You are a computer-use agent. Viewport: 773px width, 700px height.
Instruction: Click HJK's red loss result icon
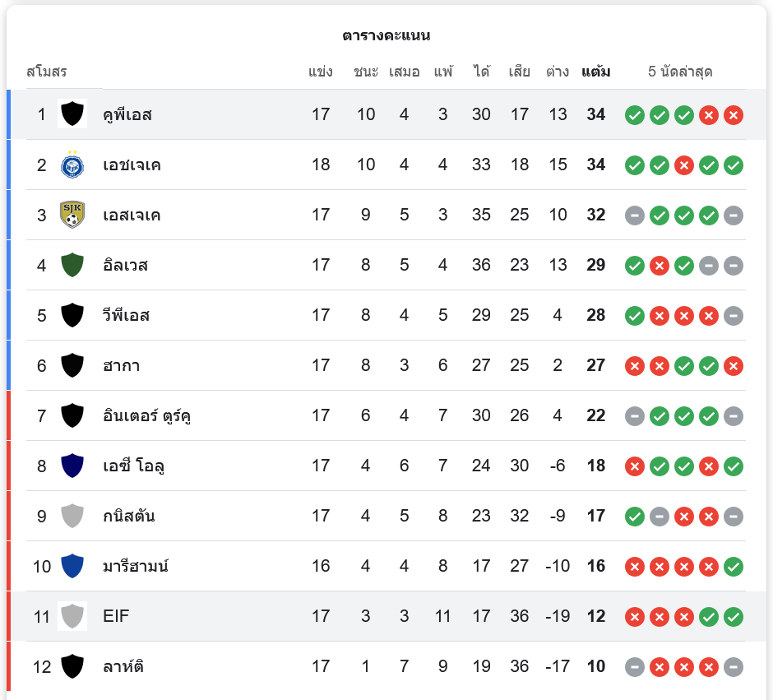[x=683, y=165]
